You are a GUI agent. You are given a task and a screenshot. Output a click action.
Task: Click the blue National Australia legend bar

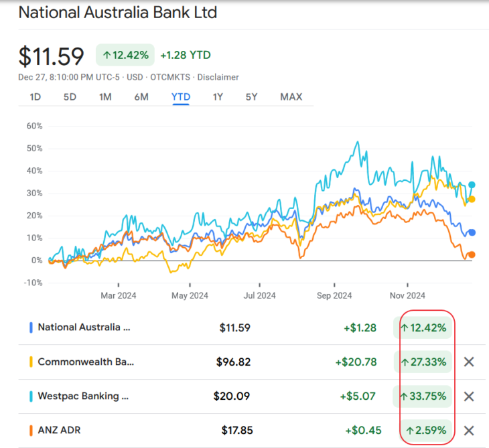click(31, 327)
